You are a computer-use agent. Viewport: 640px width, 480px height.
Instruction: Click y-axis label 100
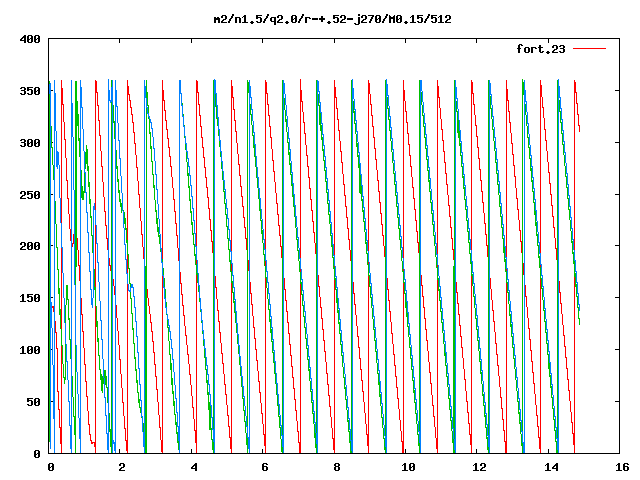pos(30,350)
